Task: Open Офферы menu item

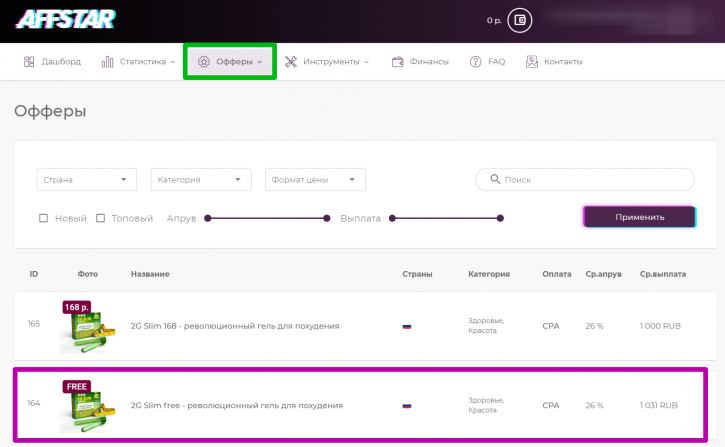Action: coord(230,61)
